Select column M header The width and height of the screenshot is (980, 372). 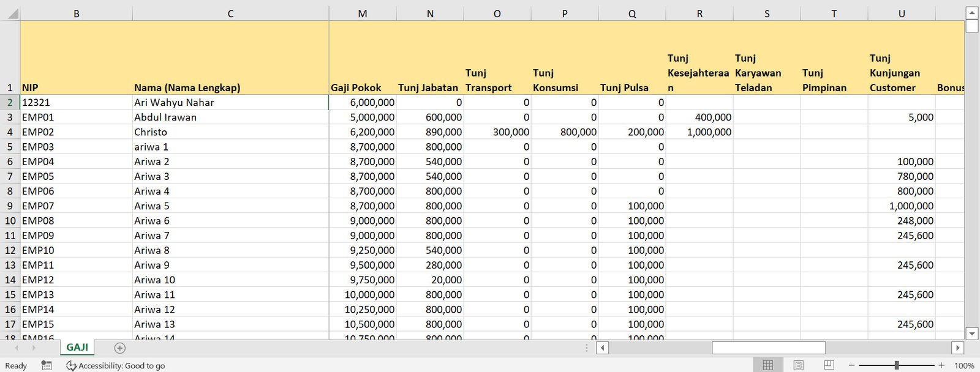363,13
